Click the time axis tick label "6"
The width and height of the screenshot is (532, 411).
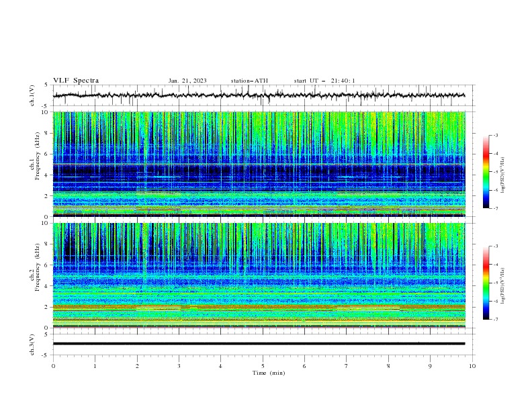coord(304,366)
